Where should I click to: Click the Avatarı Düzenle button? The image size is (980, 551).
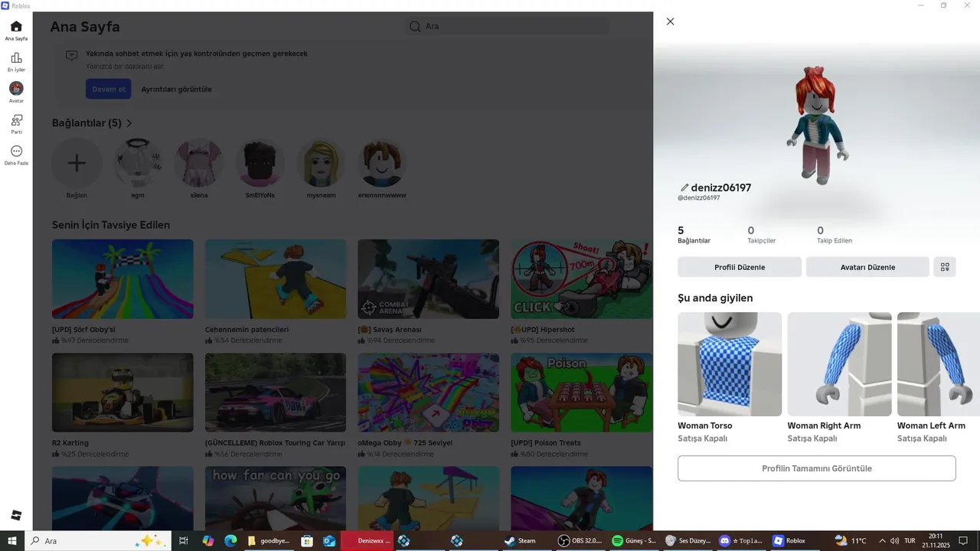point(867,267)
